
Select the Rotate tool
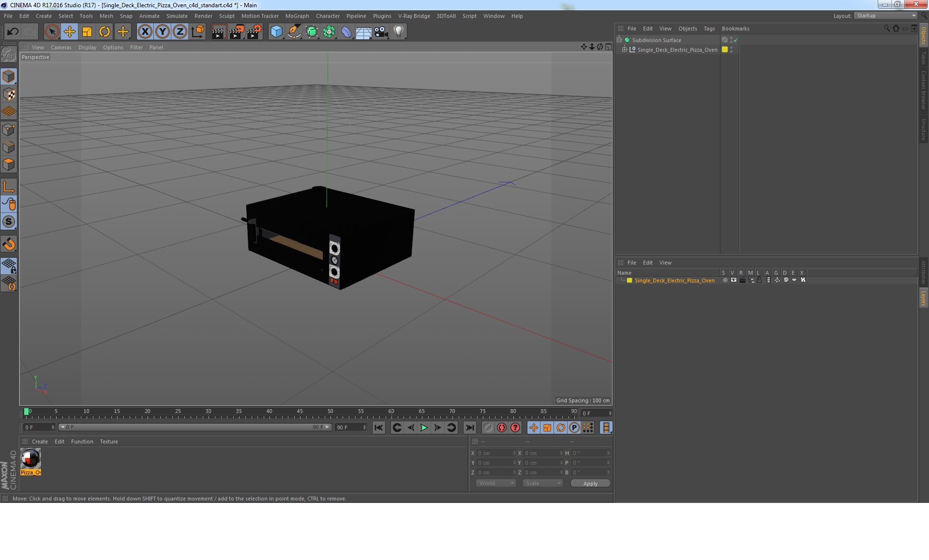coord(105,32)
